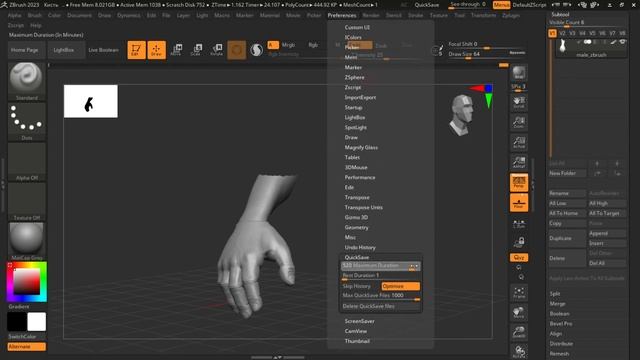Click the hand silhouette reference thumbnail
Screen dimensions: 640x360
(91, 101)
